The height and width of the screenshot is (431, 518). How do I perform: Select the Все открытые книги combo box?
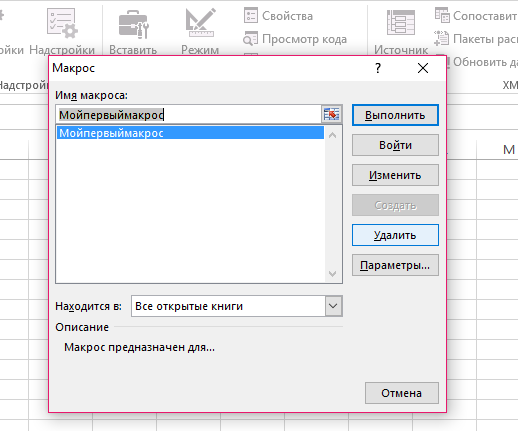pos(237,306)
